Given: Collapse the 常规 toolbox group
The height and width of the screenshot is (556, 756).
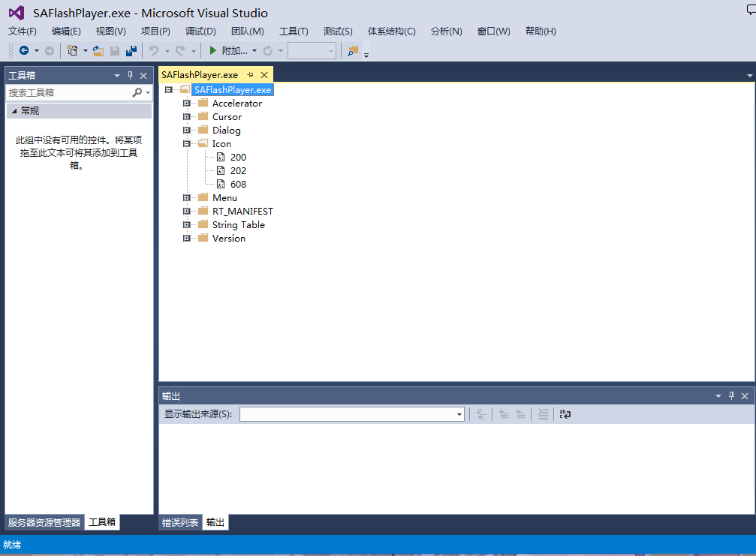Looking at the screenshot, I should coord(14,111).
